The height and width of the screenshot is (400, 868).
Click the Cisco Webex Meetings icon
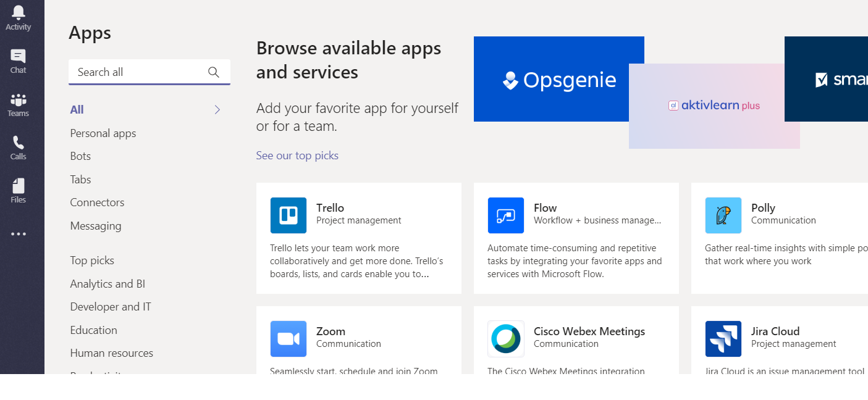(x=506, y=339)
